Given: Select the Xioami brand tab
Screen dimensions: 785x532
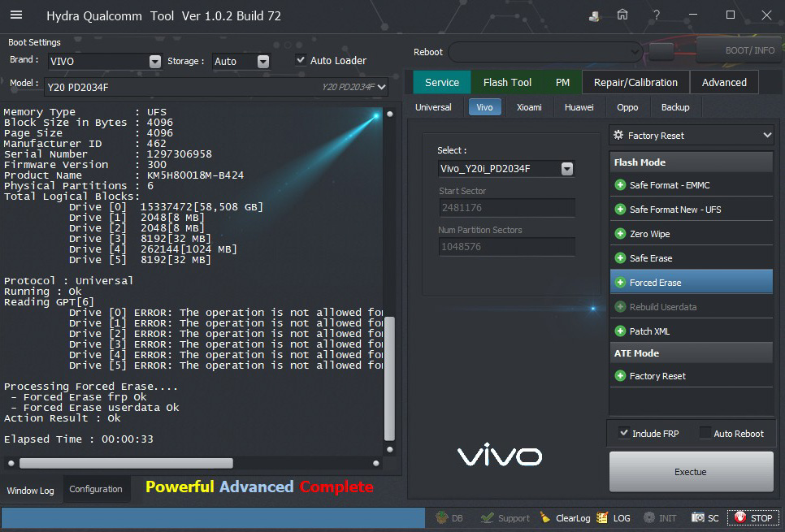Looking at the screenshot, I should point(529,107).
